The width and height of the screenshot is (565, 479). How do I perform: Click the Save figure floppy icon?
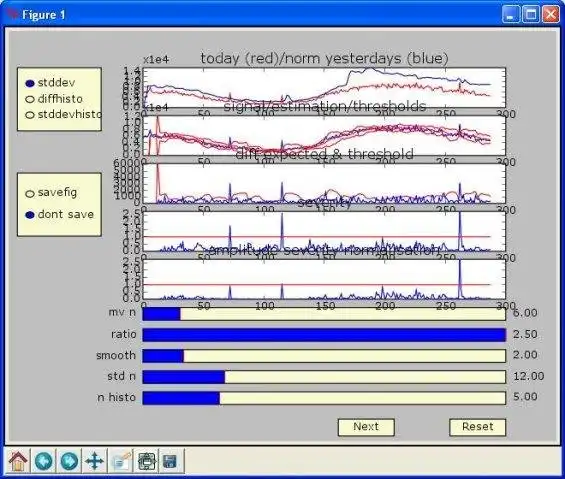[x=172, y=460]
